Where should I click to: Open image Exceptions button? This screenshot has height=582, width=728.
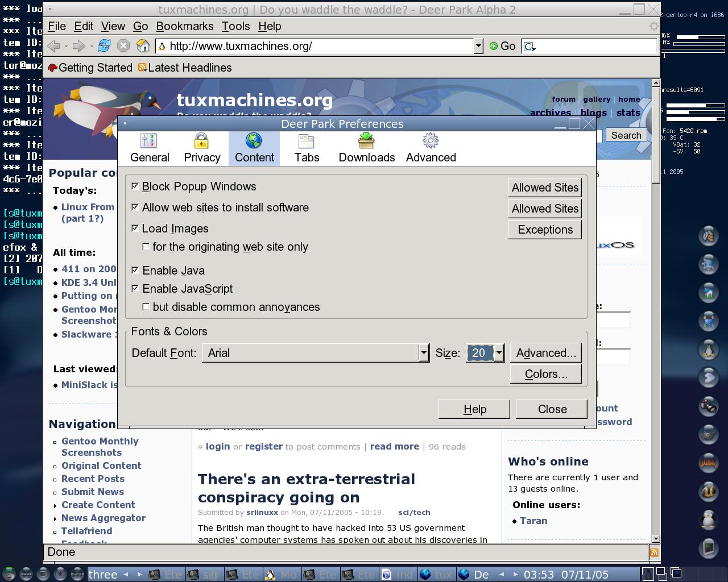(545, 230)
